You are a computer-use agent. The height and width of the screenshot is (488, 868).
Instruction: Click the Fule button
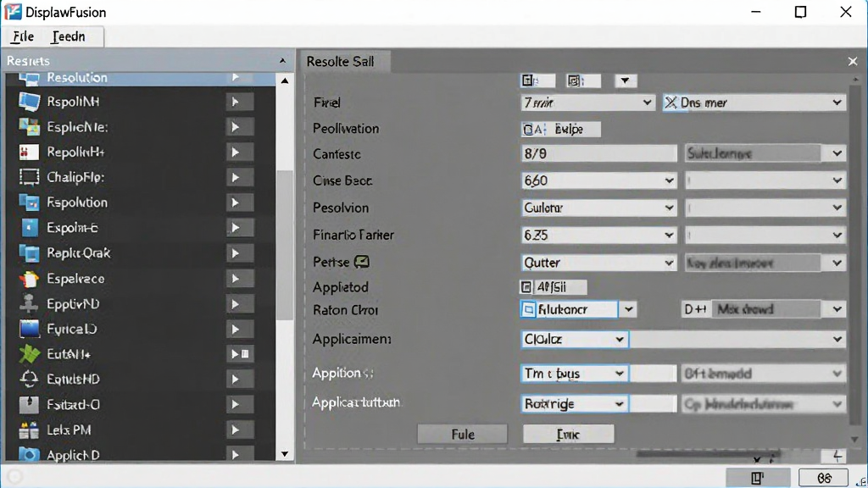pos(462,435)
